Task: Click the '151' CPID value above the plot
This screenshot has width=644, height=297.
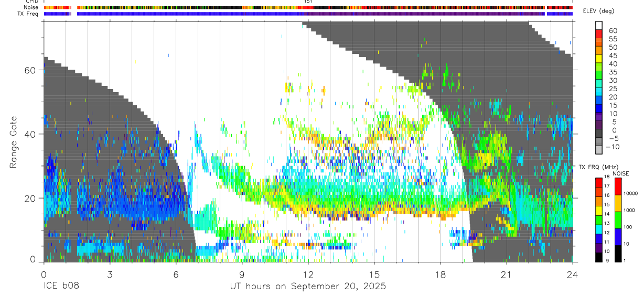Action: pyautogui.click(x=308, y=2)
